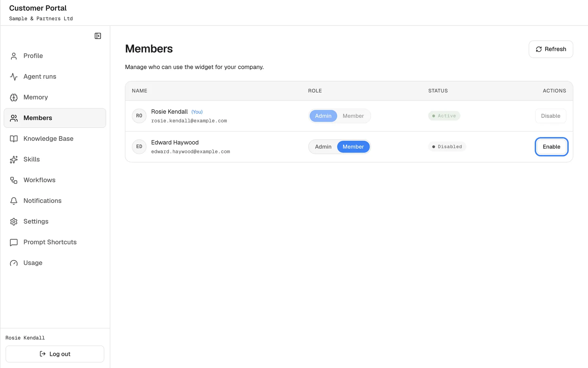Set Rosie Kendall's role to Member
Viewport: 588px width, 368px height.
point(353,116)
